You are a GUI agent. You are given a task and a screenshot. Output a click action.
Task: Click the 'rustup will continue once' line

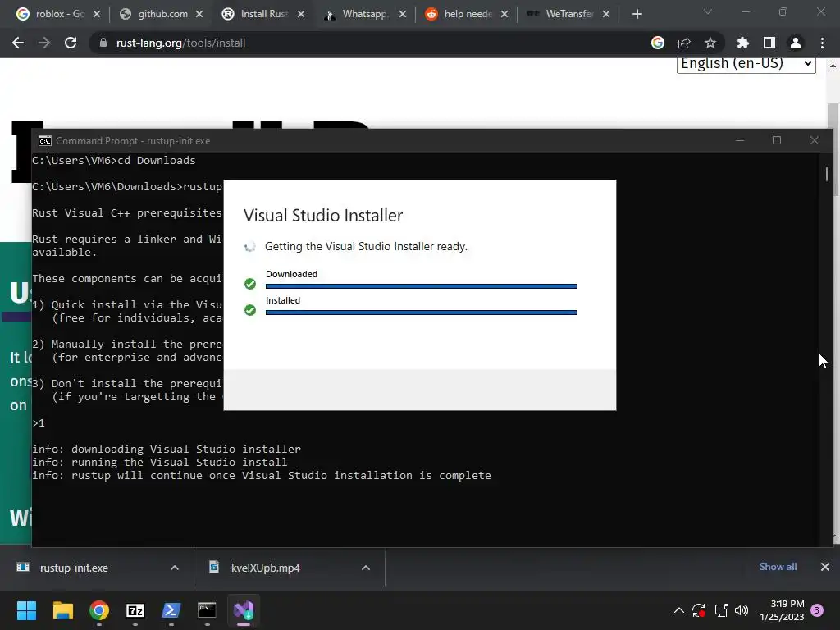[262, 475]
